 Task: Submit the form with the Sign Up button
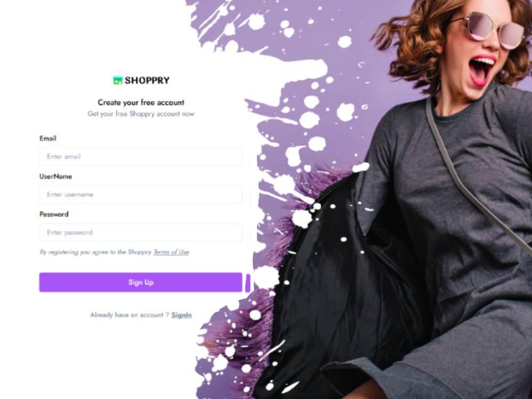pos(141,282)
